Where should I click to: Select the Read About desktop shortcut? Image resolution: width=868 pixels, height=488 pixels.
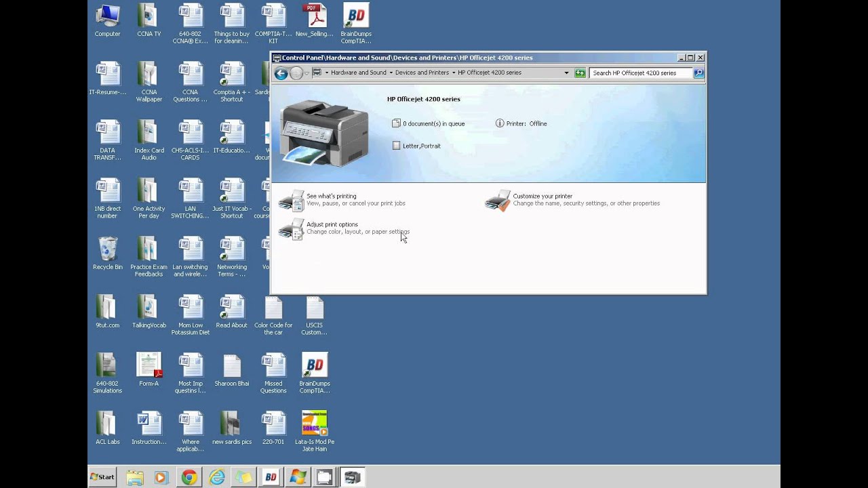[231, 312]
